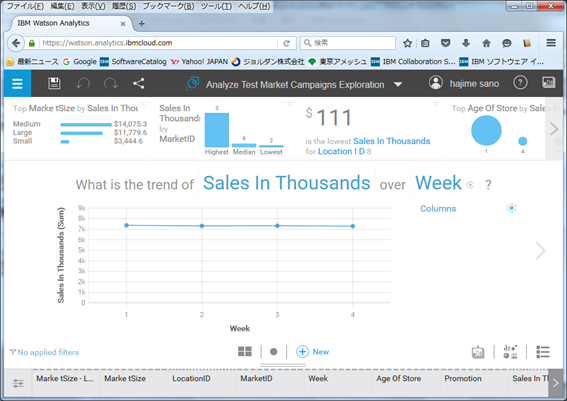This screenshot has width=567, height=401.
Task: Open the browser downloads arrow icon
Action: click(x=466, y=43)
